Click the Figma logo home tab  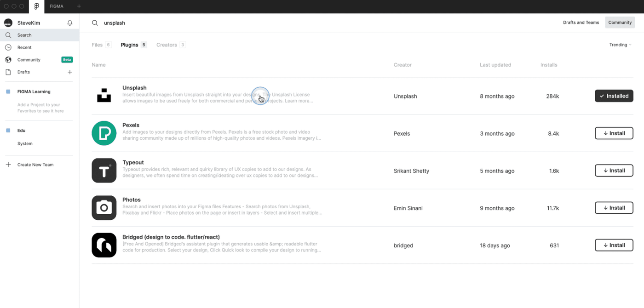(x=36, y=6)
